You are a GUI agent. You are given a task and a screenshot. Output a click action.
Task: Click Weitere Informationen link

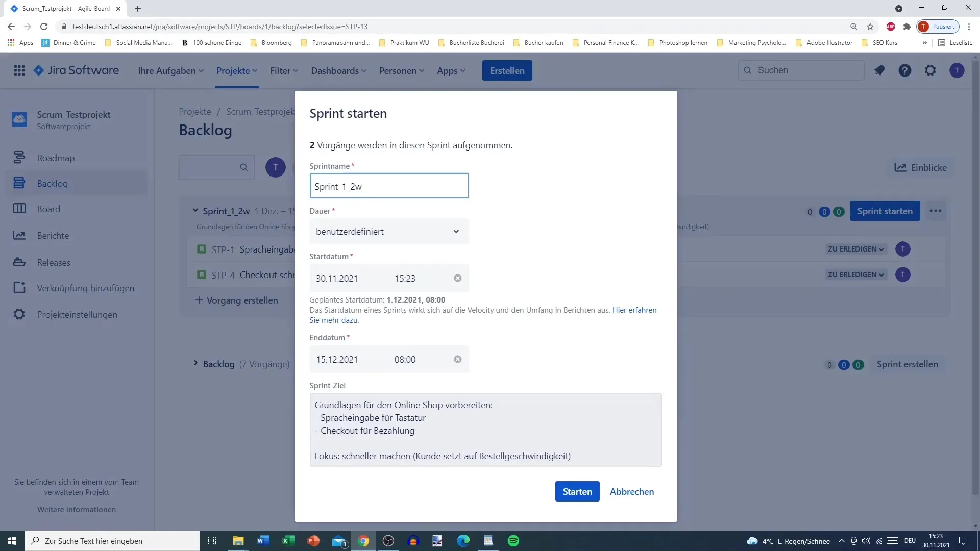(77, 509)
